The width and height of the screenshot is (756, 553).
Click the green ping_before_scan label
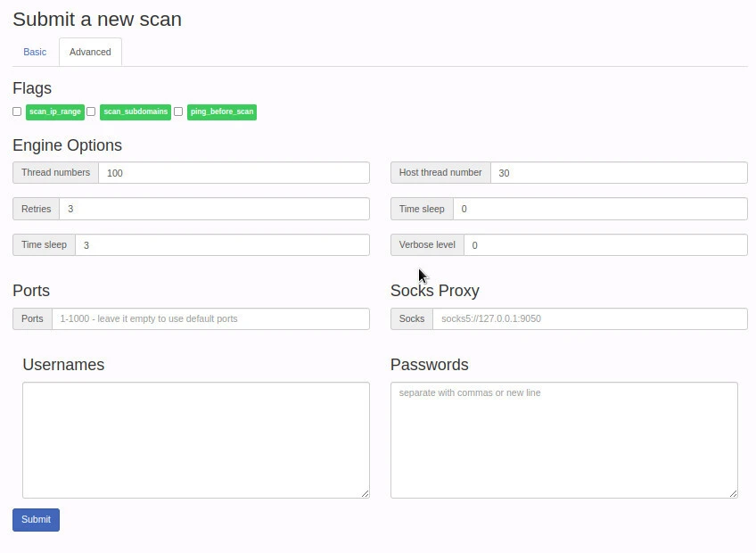222,111
